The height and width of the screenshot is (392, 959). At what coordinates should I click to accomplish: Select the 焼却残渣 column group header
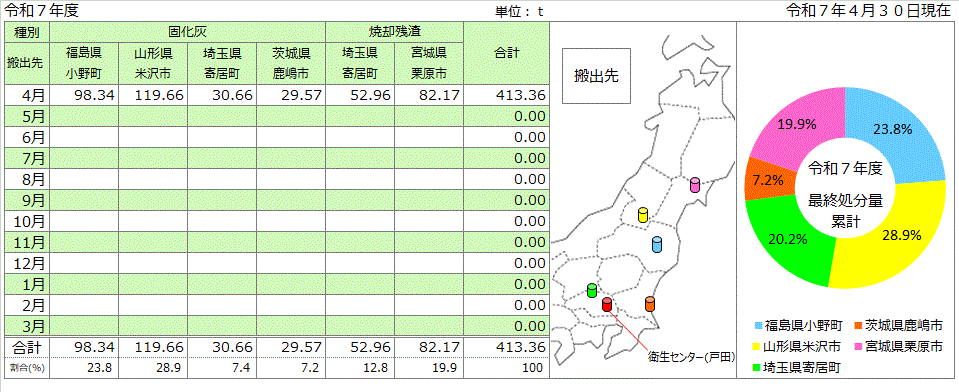(394, 32)
